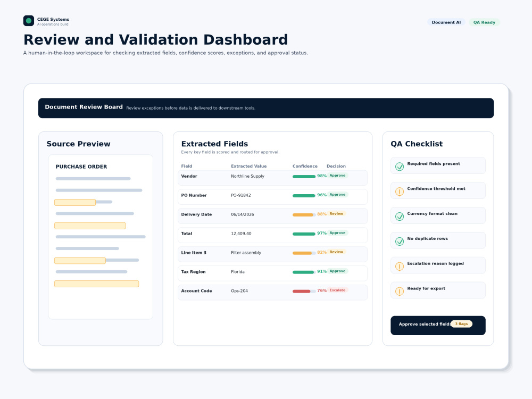Click the warning icon for Escalation reason logged
Image resolution: width=532 pixels, height=399 pixels.
(x=400, y=267)
